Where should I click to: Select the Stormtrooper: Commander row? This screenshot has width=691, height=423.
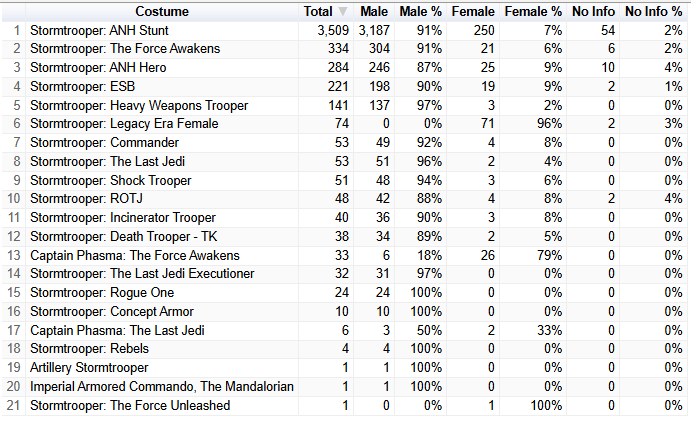346,143
